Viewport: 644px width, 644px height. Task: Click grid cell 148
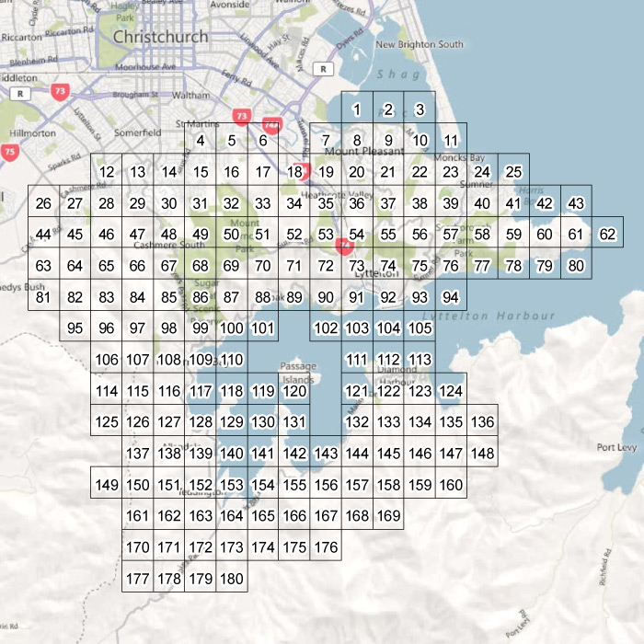[483, 452]
